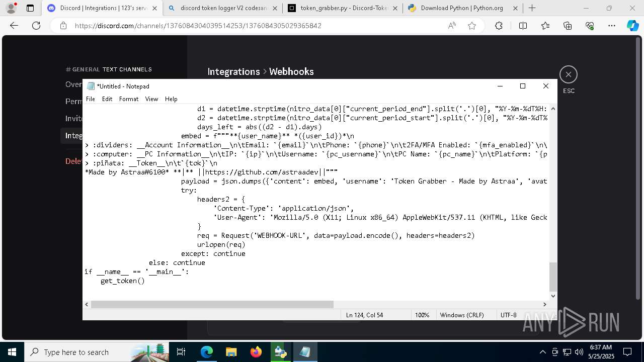The width and height of the screenshot is (644, 362).
Task: Close Discord settings with ESC circle button
Action: [x=569, y=74]
